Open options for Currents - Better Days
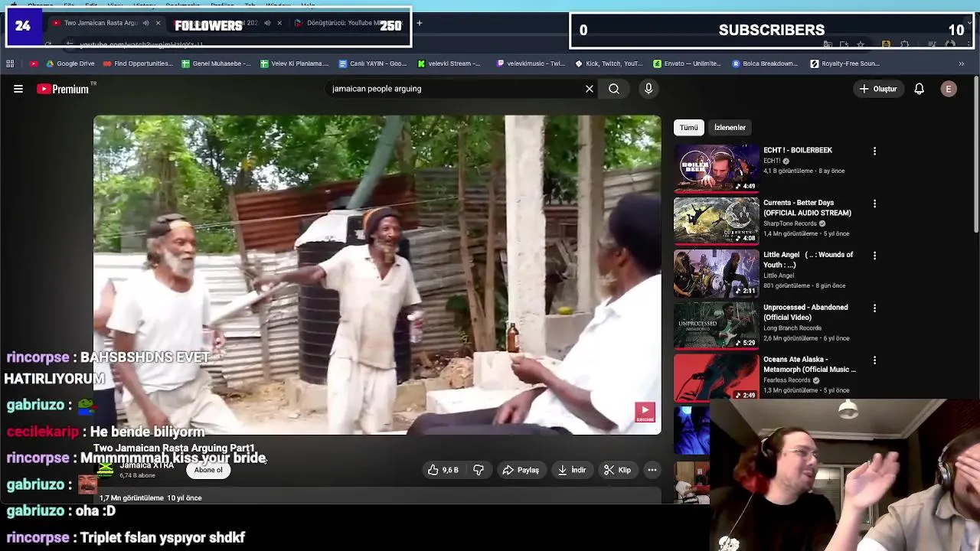Screen dimensions: 980x551 (874, 204)
